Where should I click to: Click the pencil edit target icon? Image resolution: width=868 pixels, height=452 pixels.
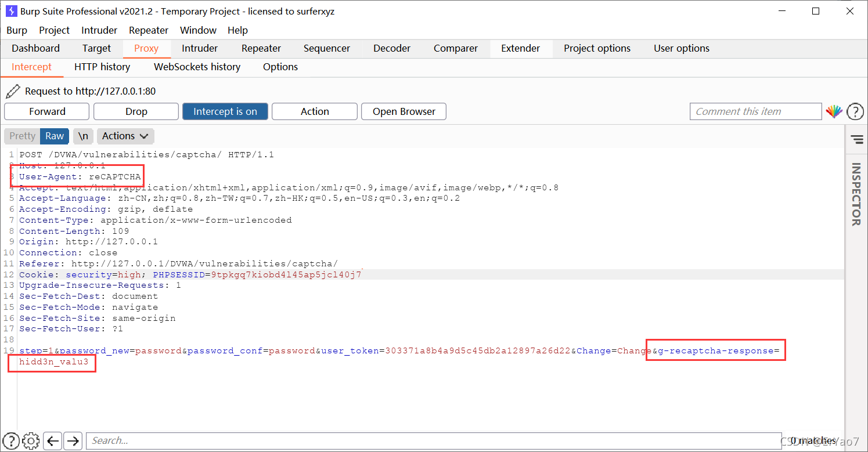12,91
